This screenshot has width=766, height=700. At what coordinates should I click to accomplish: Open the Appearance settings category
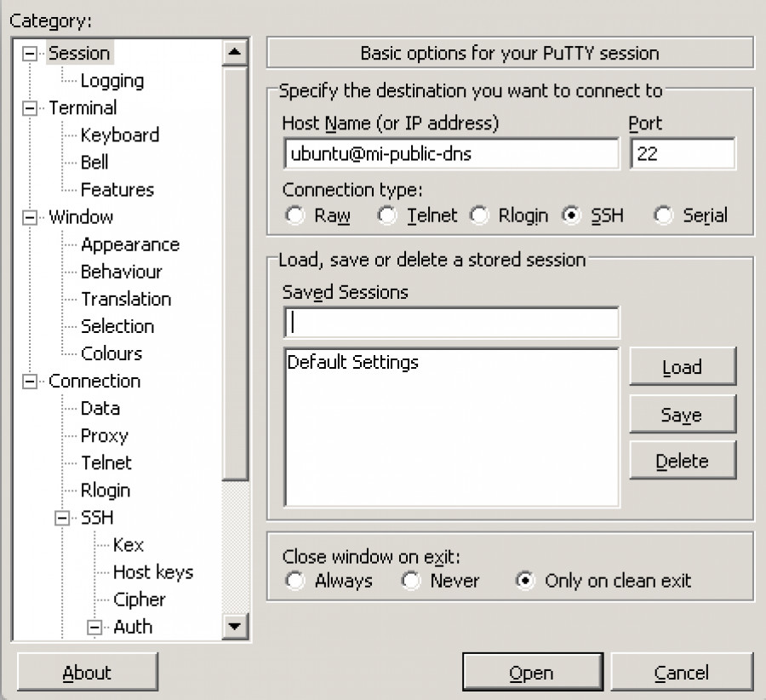[130, 244]
